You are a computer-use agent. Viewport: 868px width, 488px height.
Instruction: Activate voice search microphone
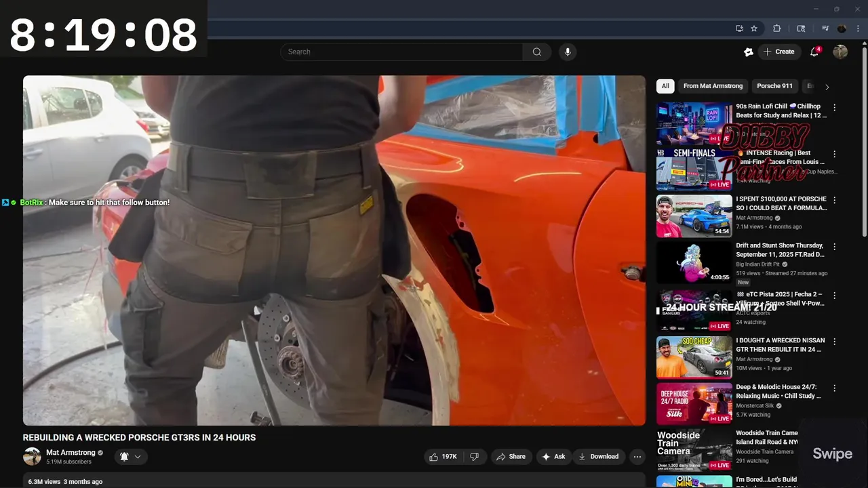click(x=568, y=52)
